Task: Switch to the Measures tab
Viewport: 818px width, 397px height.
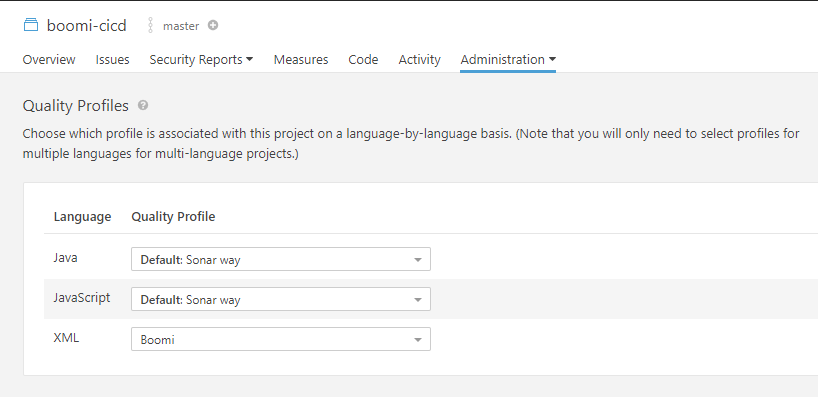Action: click(x=301, y=59)
